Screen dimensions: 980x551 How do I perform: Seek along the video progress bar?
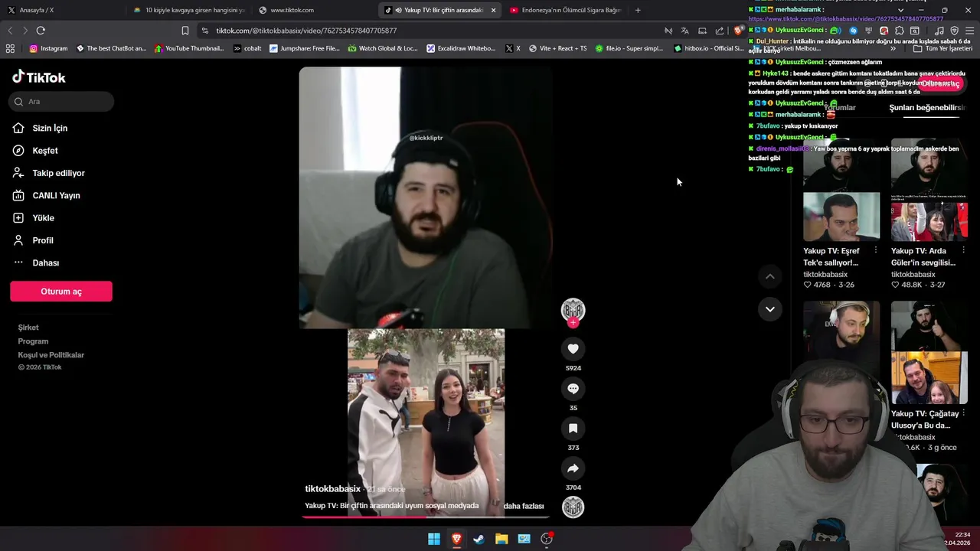tap(425, 517)
